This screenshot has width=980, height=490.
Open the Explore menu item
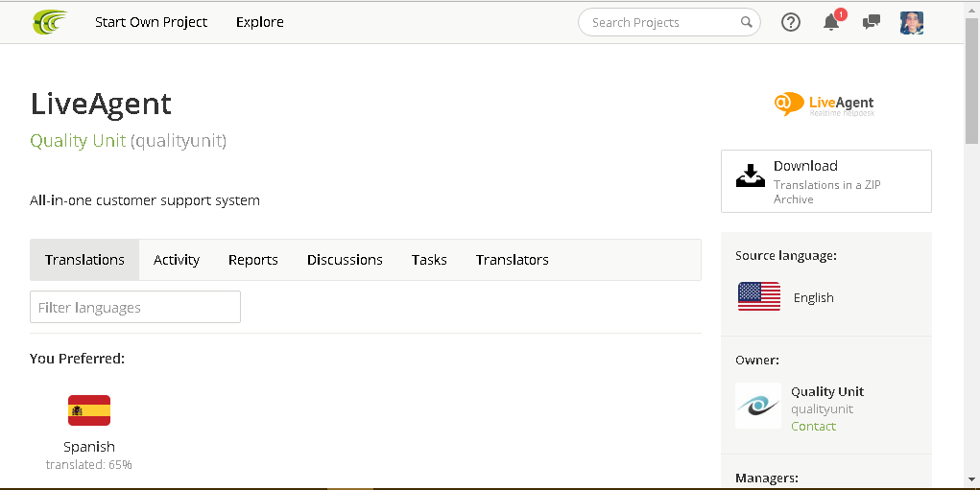pos(260,22)
